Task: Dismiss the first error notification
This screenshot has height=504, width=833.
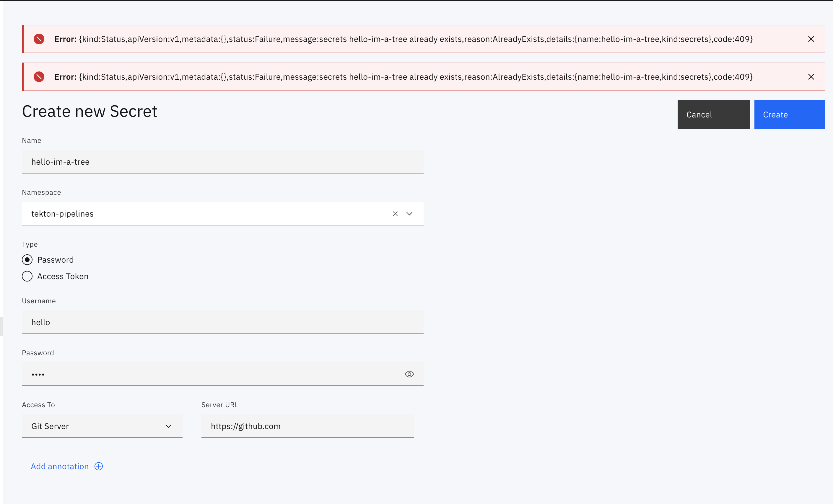Action: [x=811, y=39]
